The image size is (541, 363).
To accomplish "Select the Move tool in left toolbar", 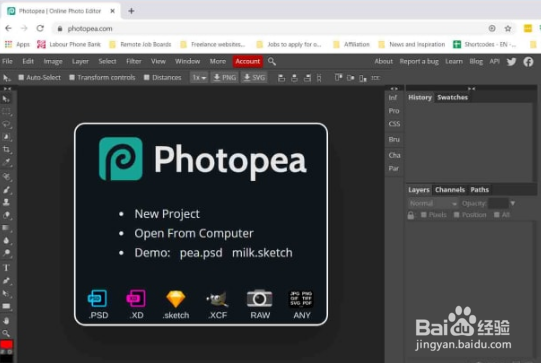I will [x=6, y=99].
